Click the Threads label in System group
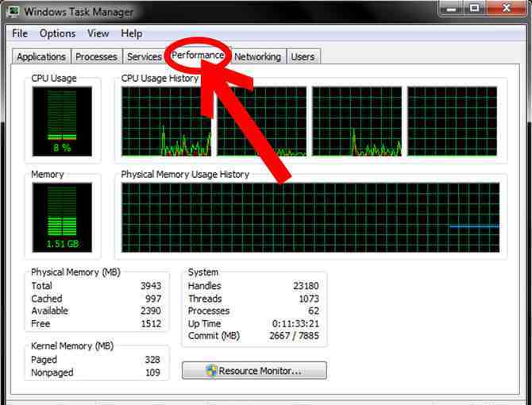 (205, 299)
